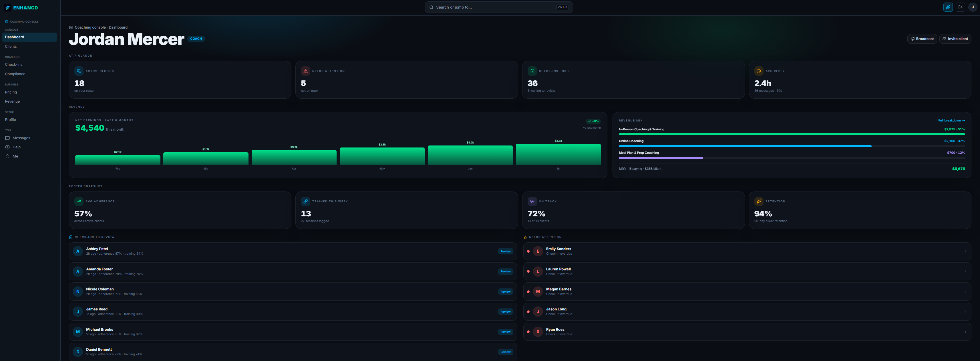Image resolution: width=980 pixels, height=361 pixels.
Task: Click the Me person icon in sidebar
Action: (x=7, y=156)
